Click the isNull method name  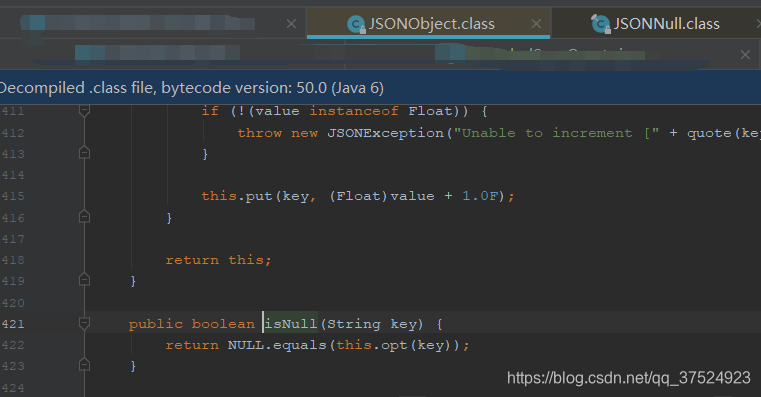(291, 324)
